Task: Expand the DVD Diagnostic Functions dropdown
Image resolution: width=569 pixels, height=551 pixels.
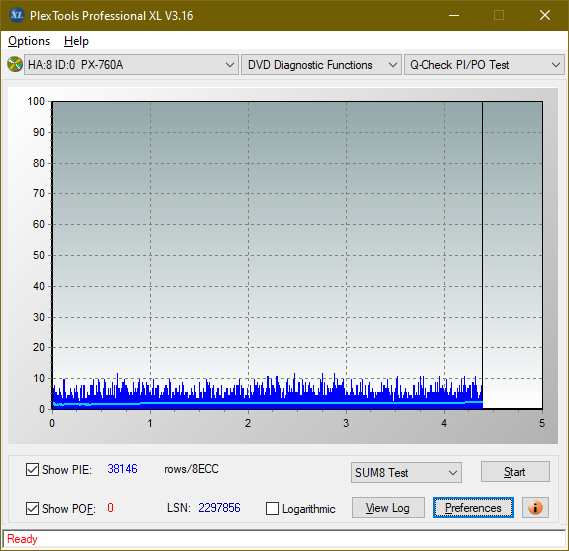Action: click(x=321, y=65)
